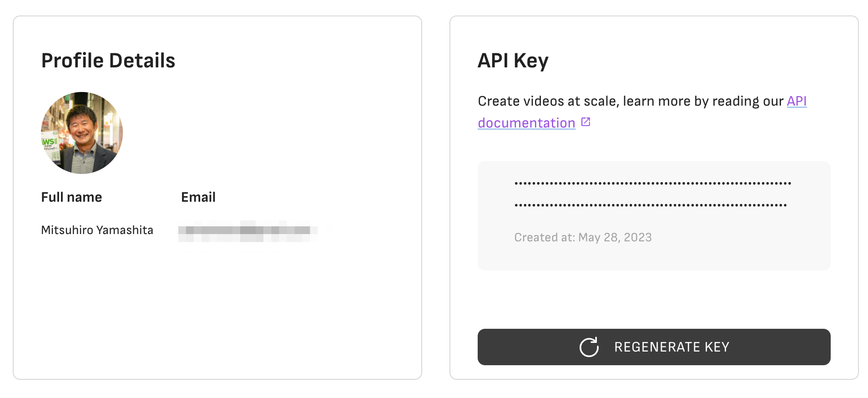Image resolution: width=868 pixels, height=398 pixels.
Task: Click the Create videos at scale description
Action: pyautogui.click(x=631, y=101)
